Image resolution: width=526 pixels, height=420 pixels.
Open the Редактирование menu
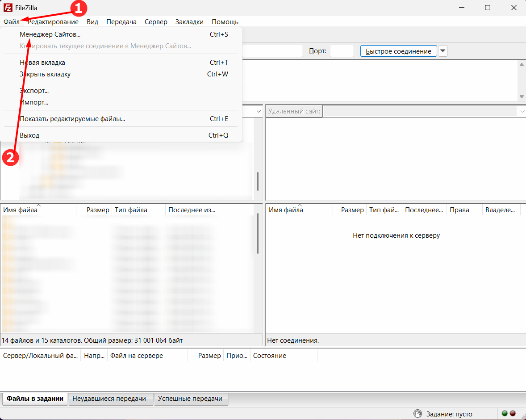pos(53,22)
